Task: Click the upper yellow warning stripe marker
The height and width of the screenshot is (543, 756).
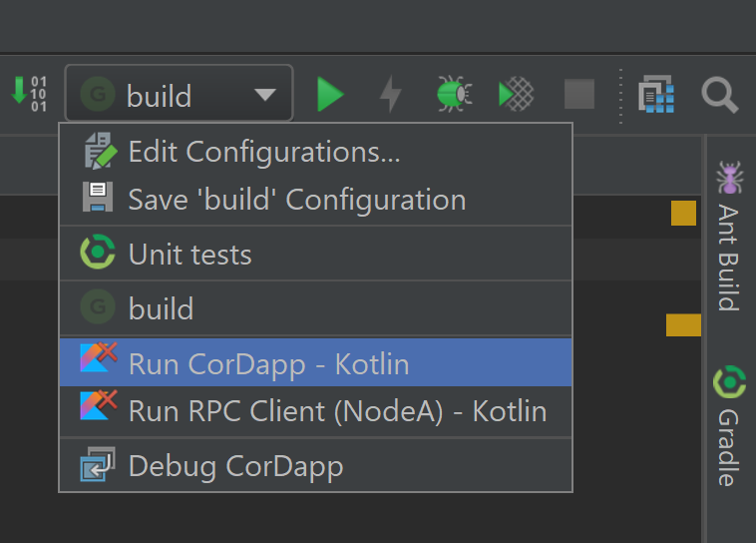Action: (x=683, y=213)
